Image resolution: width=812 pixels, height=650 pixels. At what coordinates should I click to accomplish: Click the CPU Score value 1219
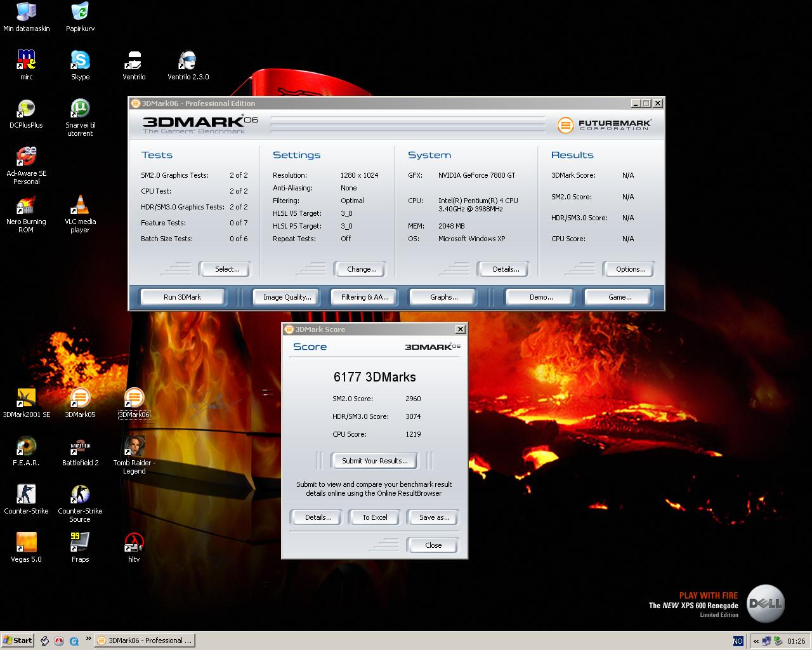(413, 434)
